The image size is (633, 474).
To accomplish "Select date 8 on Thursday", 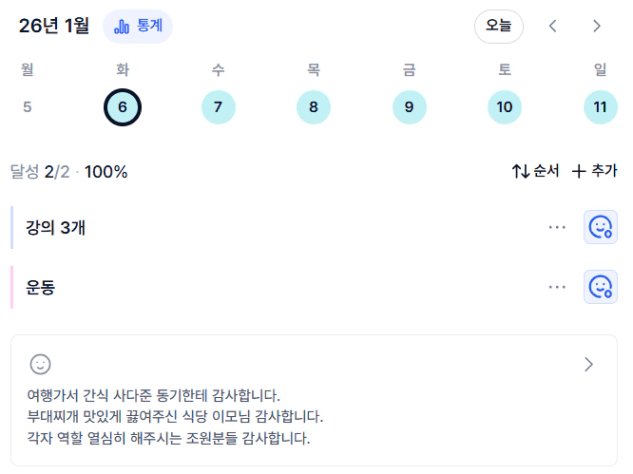I will (x=313, y=107).
